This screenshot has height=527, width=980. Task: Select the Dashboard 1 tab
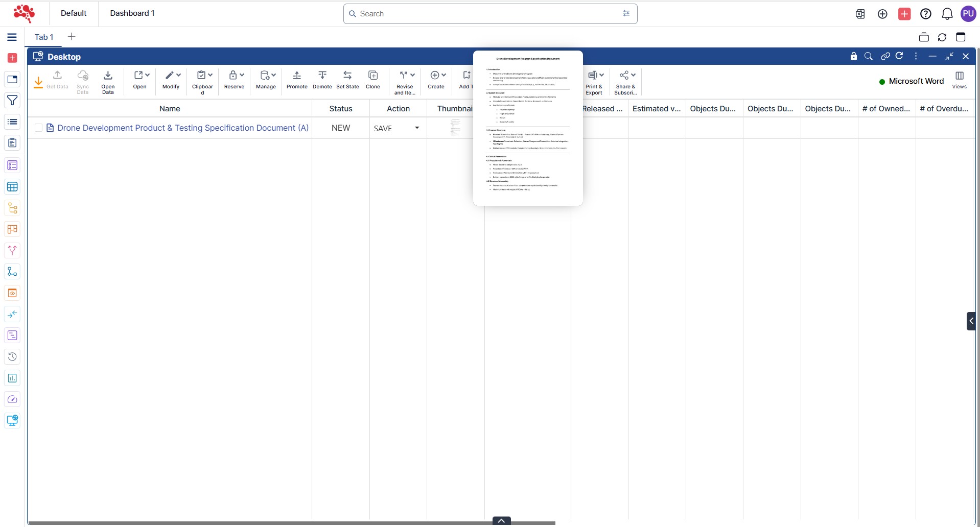pos(132,13)
